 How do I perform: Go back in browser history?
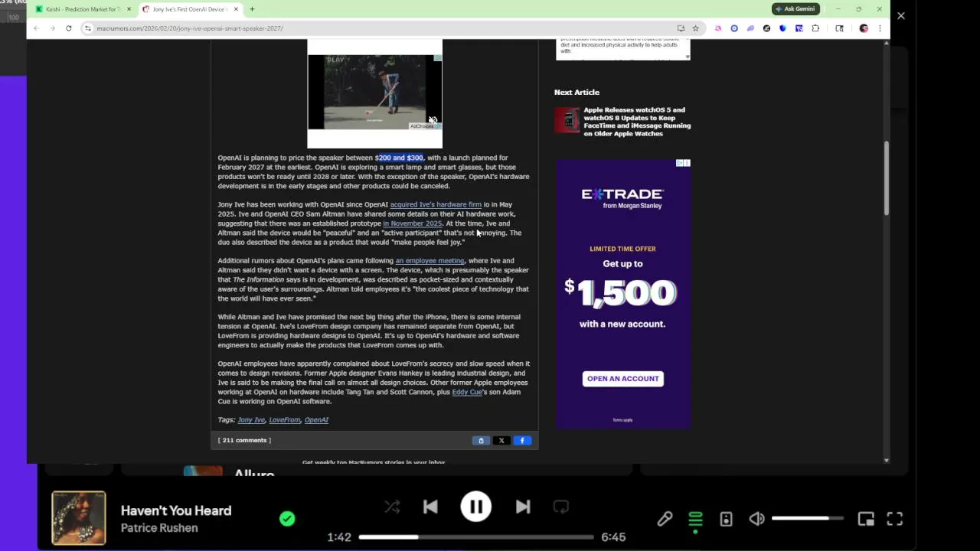36,28
